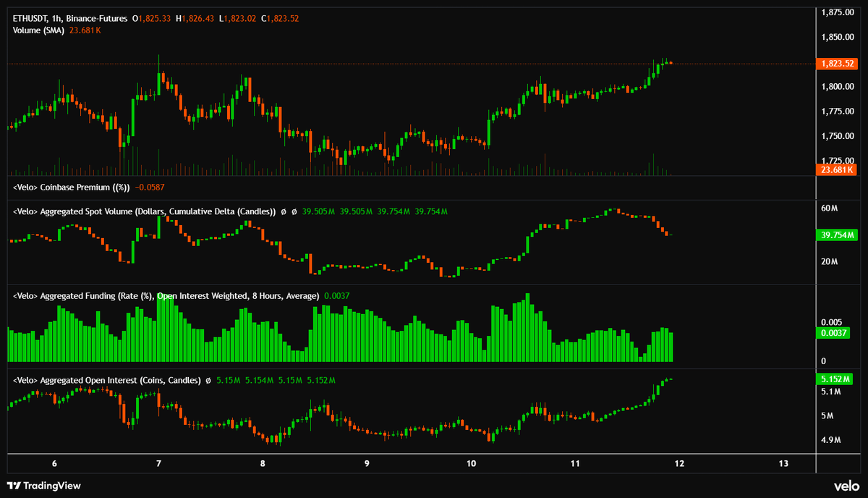Screen dimensions: 868x498
Task: Click the first 39.505M value in spot volume legend
Action: 318,211
